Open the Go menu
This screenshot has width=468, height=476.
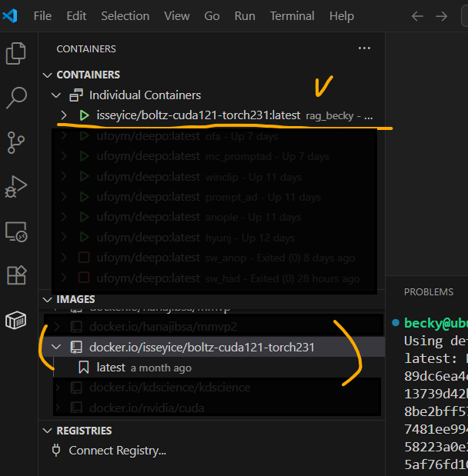tap(212, 16)
